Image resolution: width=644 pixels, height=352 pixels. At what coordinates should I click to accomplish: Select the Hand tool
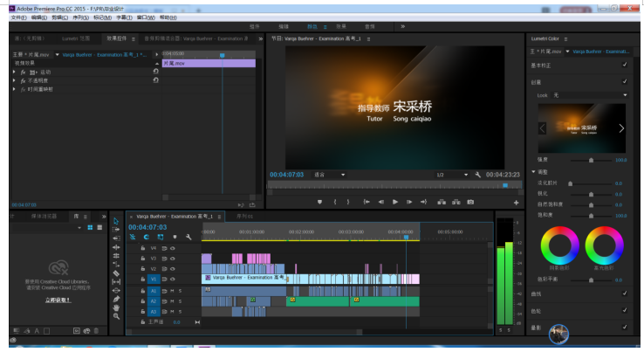click(116, 307)
